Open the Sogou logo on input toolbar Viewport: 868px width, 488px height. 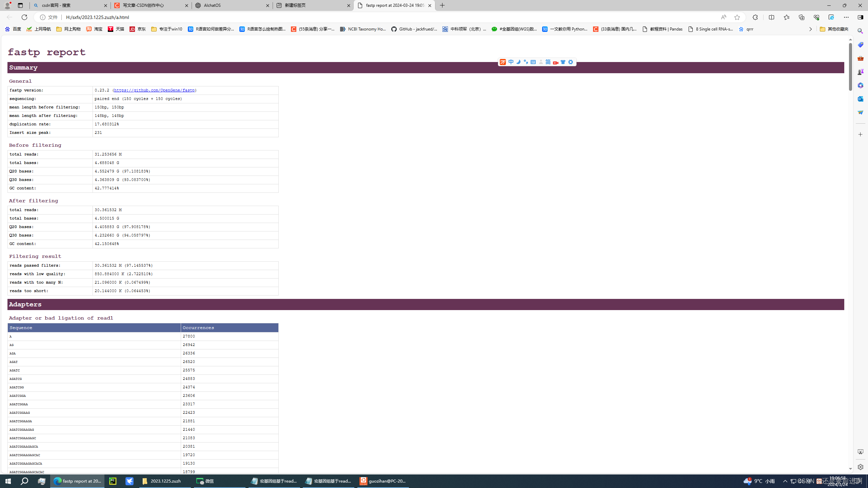[x=503, y=62]
